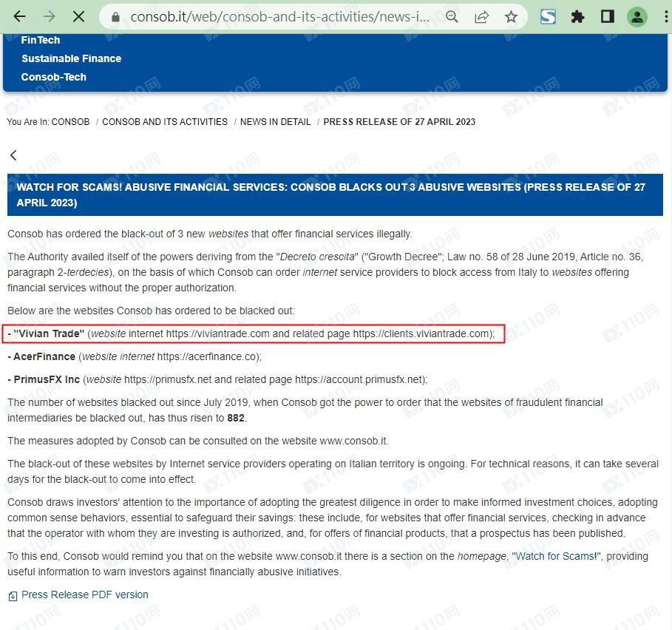
Task: Open NEWS IN DETAIL breadcrumb
Action: pos(275,122)
